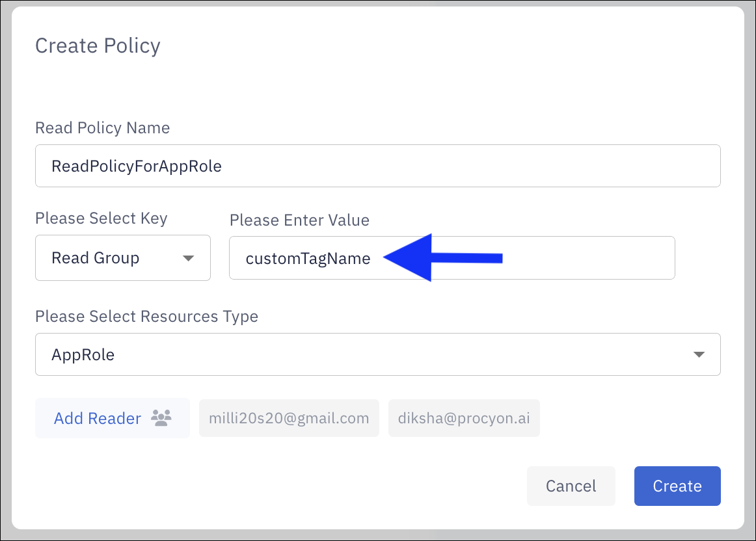Click the Read Policy Name input field
The image size is (756, 541).
tap(377, 166)
